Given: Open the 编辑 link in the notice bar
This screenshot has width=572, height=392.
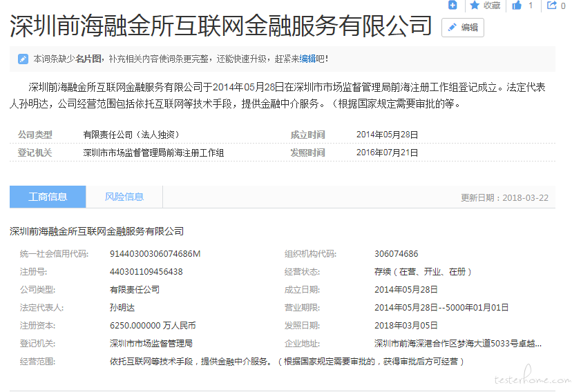Looking at the screenshot, I should tap(307, 59).
